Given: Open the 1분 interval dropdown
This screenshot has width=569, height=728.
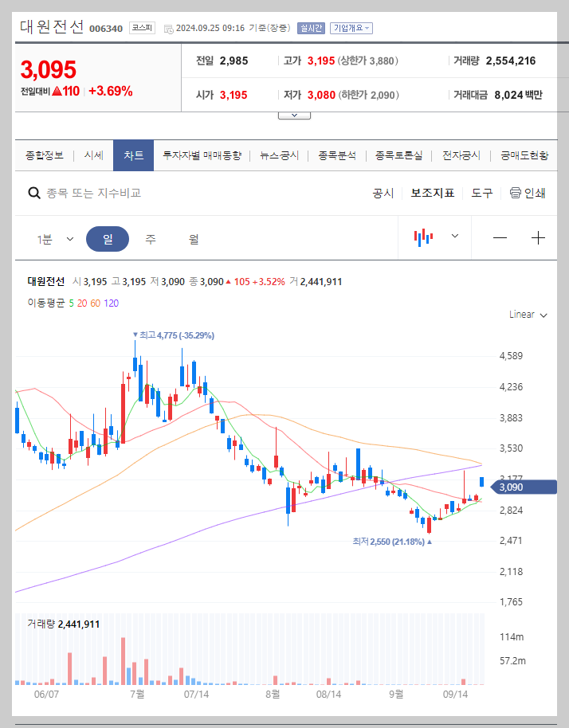Looking at the screenshot, I should coord(53,237).
